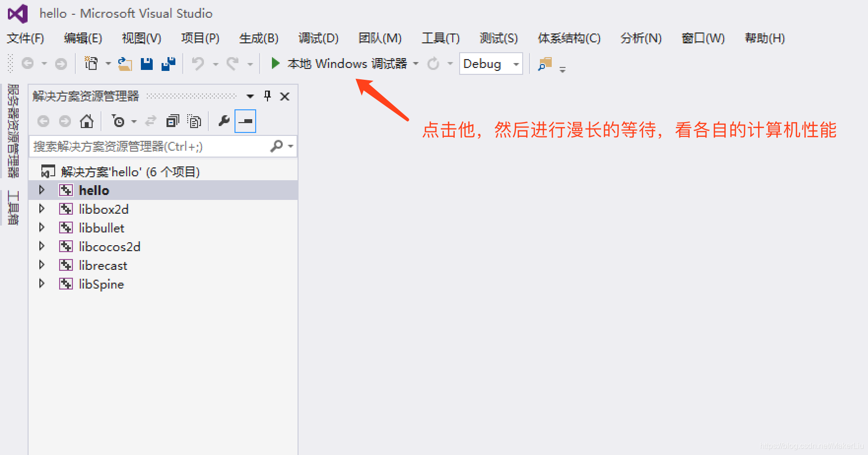868x455 pixels.
Task: Click the open file folder icon
Action: (x=125, y=64)
